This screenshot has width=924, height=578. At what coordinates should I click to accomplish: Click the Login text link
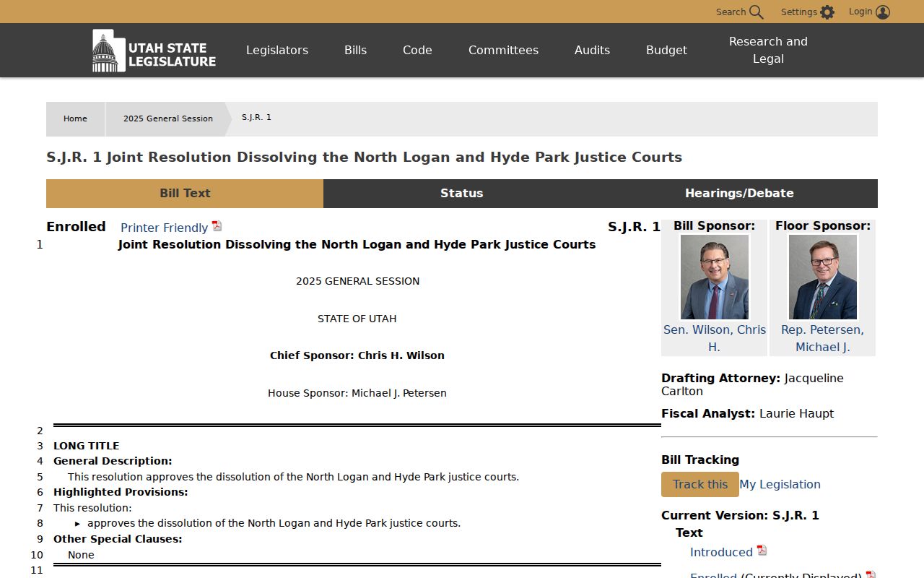[x=860, y=12]
